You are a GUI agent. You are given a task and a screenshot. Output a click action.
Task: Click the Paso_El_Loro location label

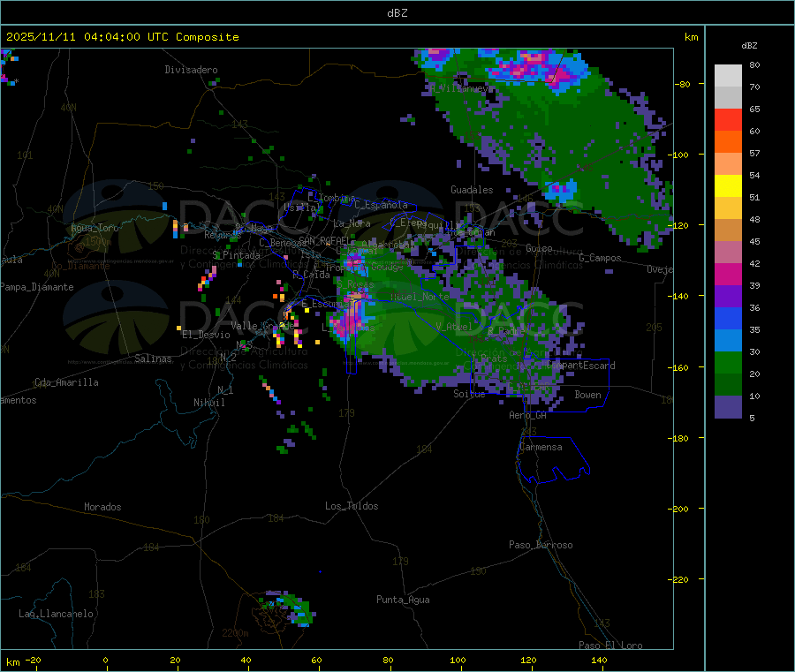point(610,646)
